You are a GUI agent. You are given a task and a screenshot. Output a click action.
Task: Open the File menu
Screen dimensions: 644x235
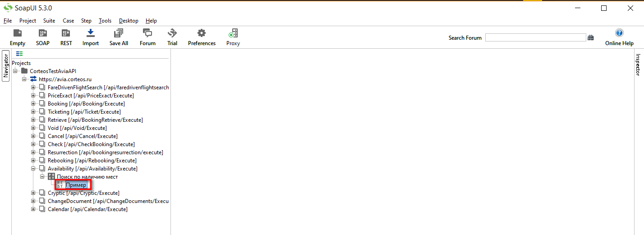pos(8,21)
